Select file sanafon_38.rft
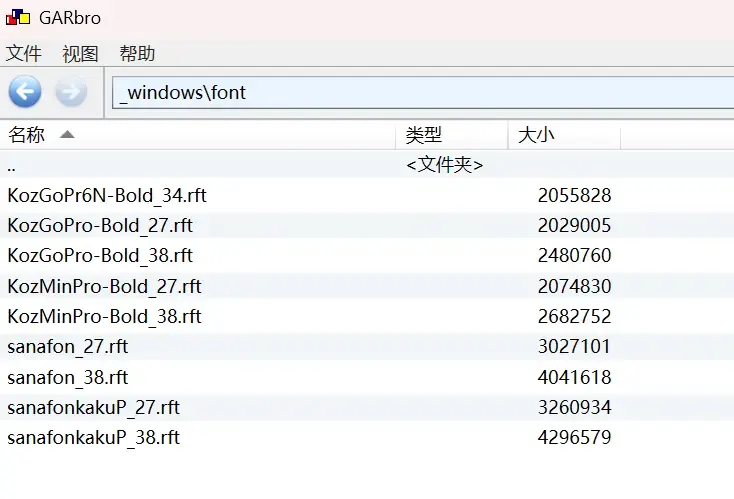This screenshot has width=734, height=499. click(x=67, y=377)
